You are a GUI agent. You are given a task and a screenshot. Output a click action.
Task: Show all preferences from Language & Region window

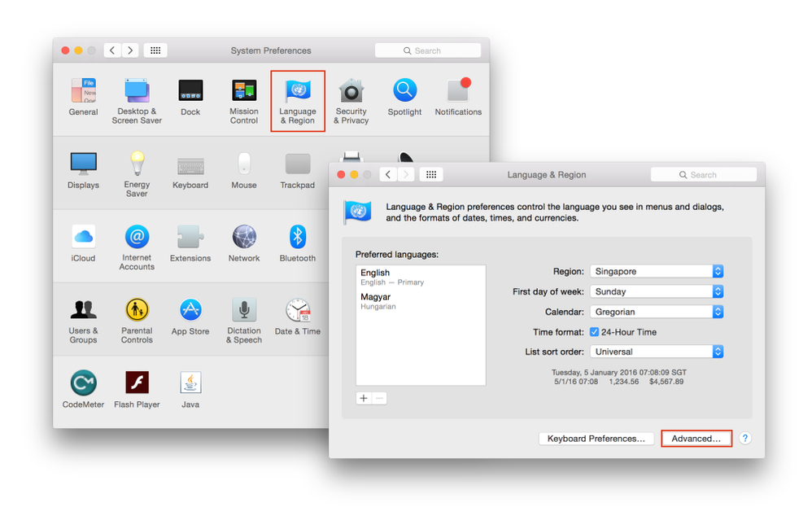coord(431,174)
